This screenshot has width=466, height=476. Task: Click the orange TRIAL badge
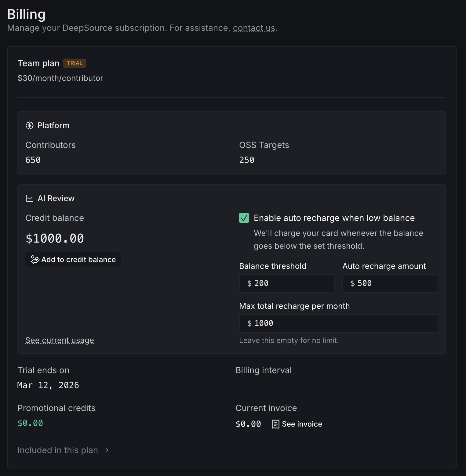coord(75,63)
